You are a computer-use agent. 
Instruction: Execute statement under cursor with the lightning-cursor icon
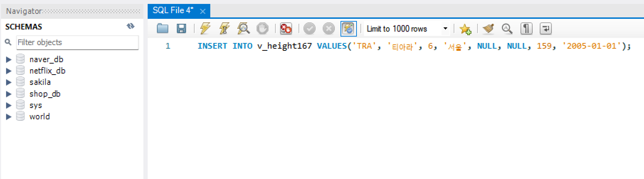point(225,28)
